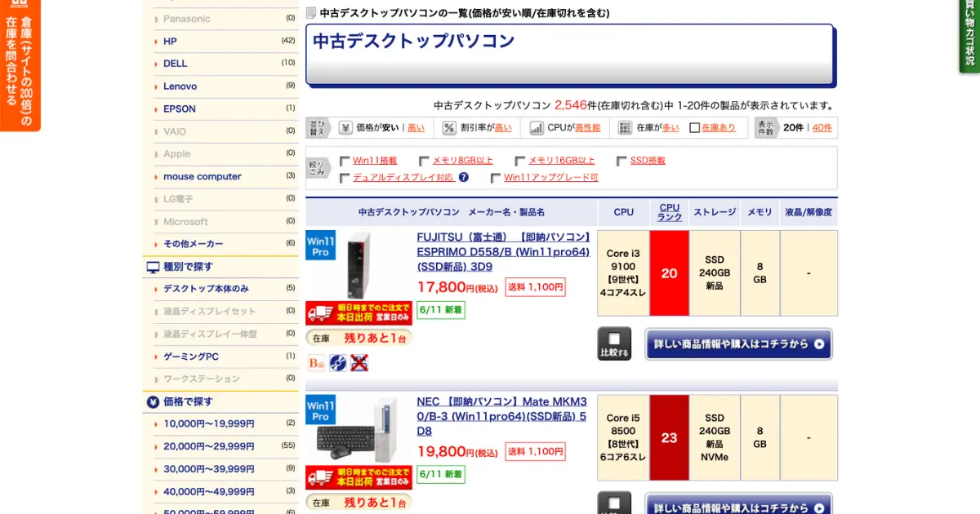Tick the メモリ16GB以上 checkbox

[520, 161]
